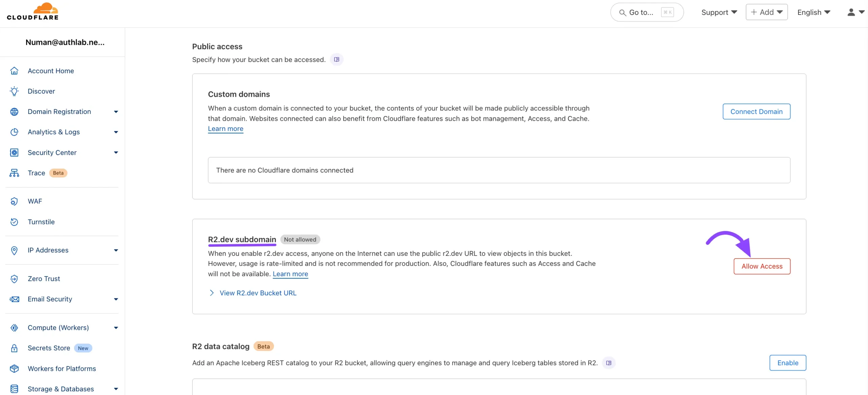Screen dimensions: 868x395
Task: Expand Storage & Databases submenu arrow
Action: pyautogui.click(x=116, y=389)
